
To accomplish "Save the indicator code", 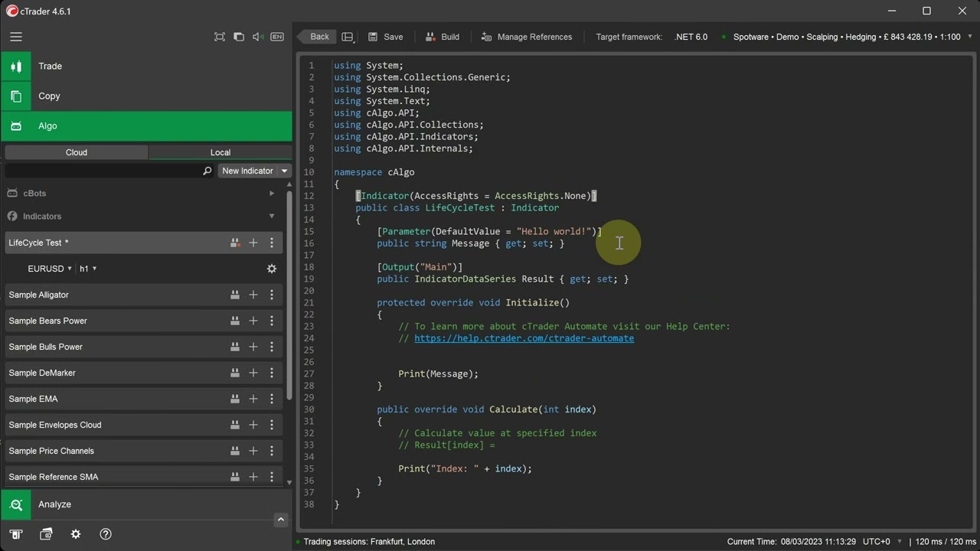I will (x=385, y=37).
